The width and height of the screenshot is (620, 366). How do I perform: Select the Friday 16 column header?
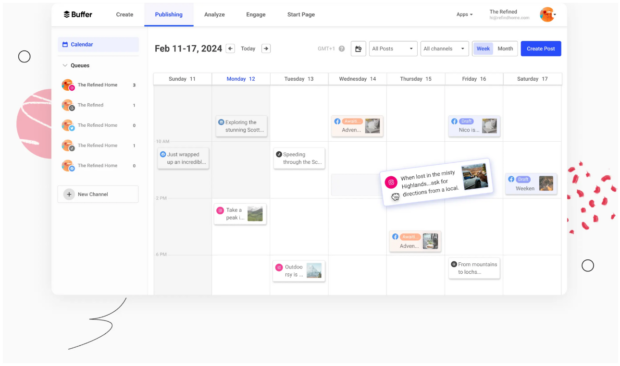(474, 79)
